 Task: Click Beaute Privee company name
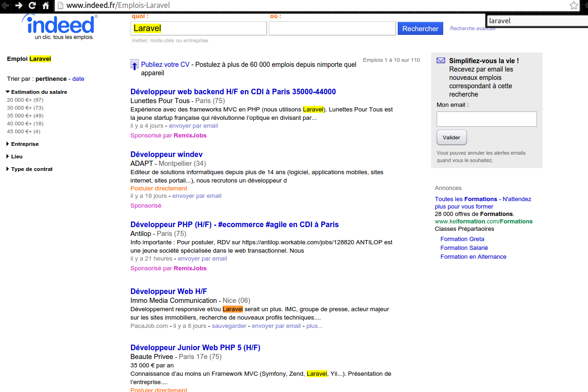(152, 357)
